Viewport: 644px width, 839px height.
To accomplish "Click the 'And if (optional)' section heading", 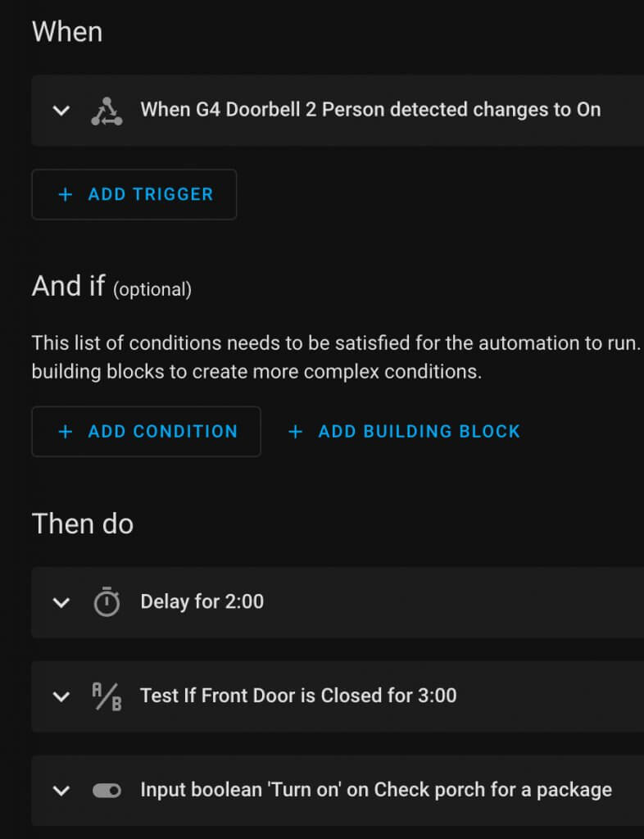I will [111, 286].
